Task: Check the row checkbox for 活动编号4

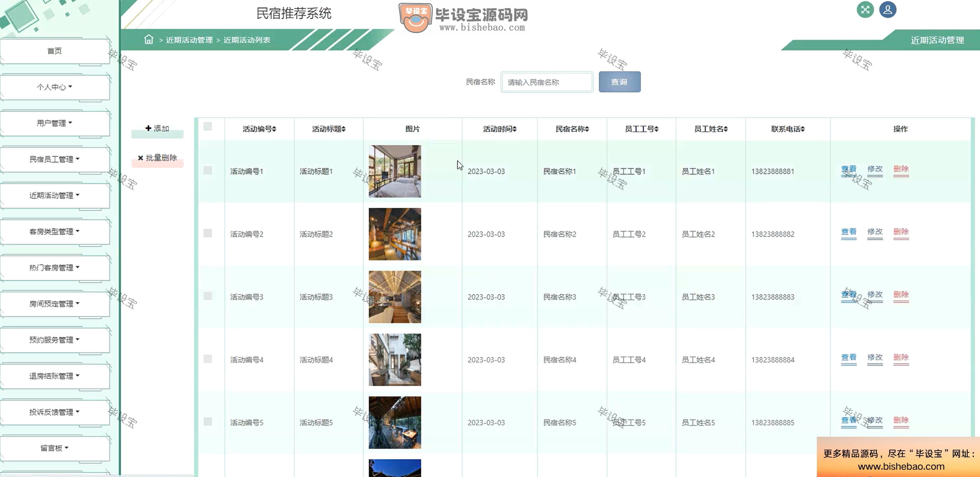Action: [208, 359]
